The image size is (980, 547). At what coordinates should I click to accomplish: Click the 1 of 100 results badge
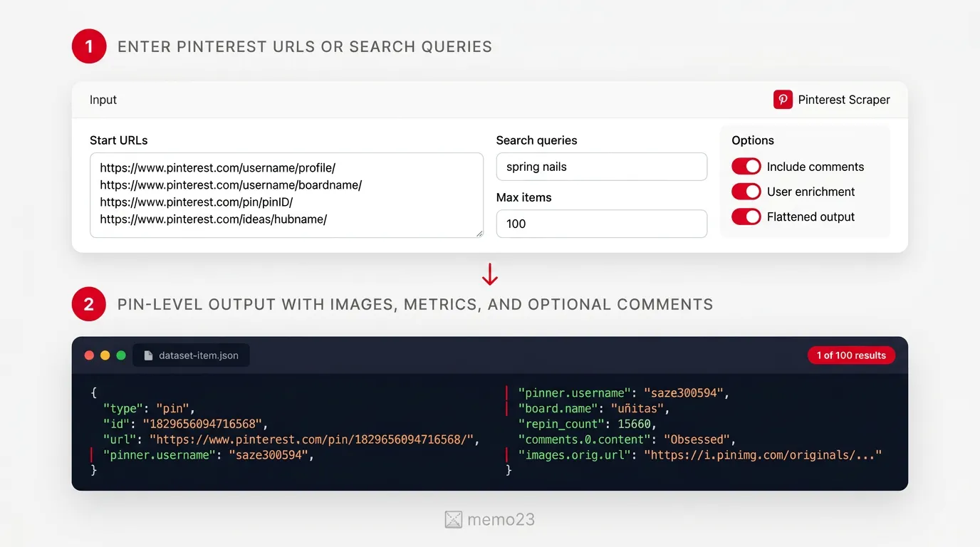coord(851,355)
